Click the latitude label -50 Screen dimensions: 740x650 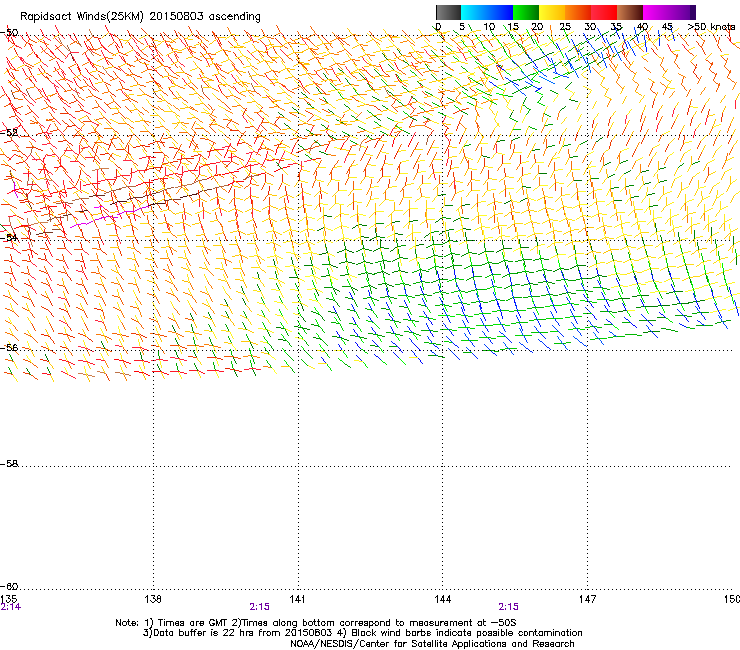click(9, 33)
